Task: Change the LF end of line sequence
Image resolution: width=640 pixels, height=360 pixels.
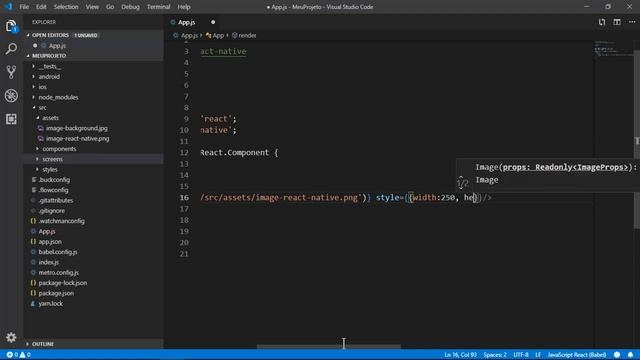Action: click(538, 355)
